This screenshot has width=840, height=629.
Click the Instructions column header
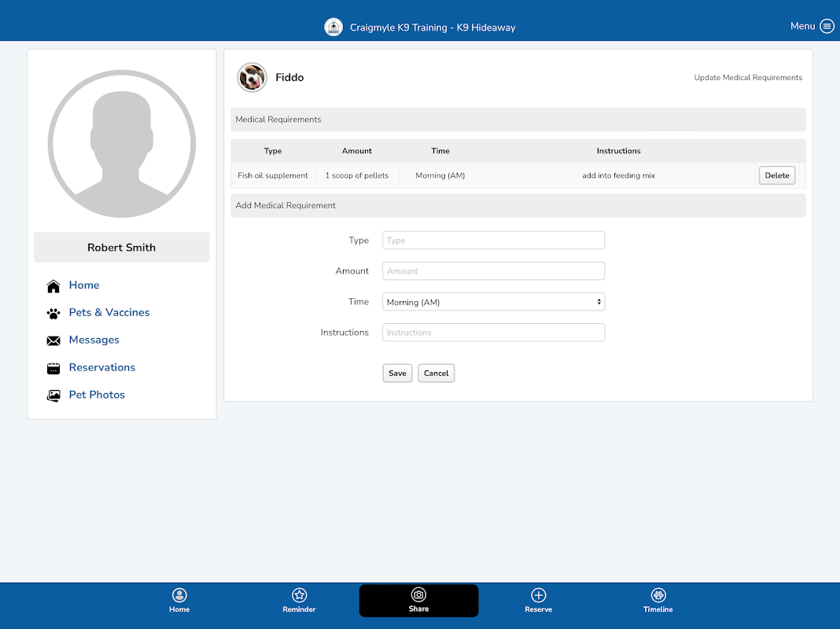(619, 151)
